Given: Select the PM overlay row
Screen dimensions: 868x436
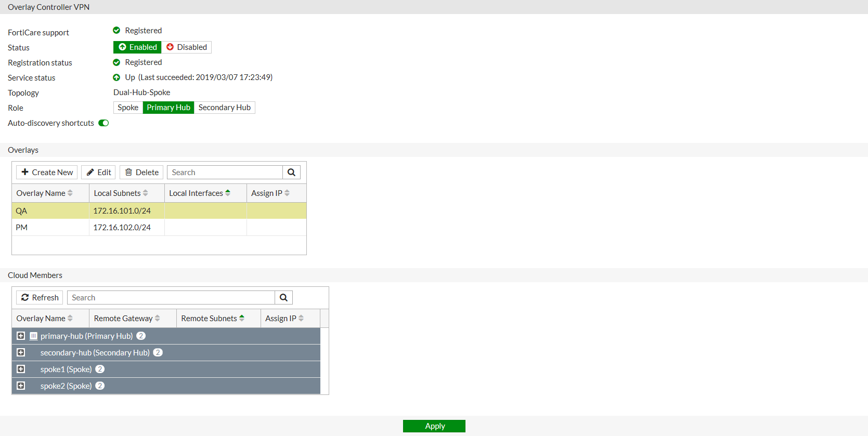Looking at the screenshot, I should click(159, 227).
